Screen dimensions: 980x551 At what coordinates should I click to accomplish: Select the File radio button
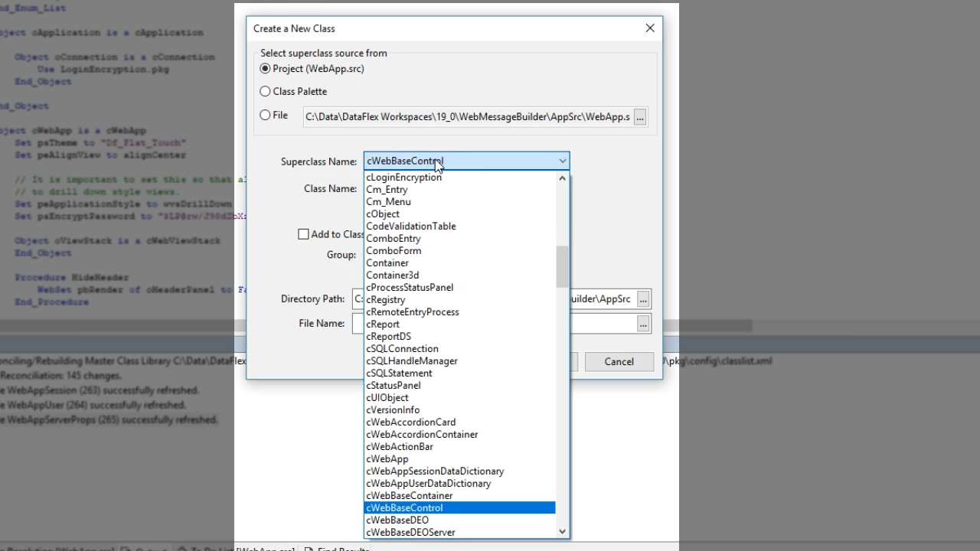pos(266,116)
